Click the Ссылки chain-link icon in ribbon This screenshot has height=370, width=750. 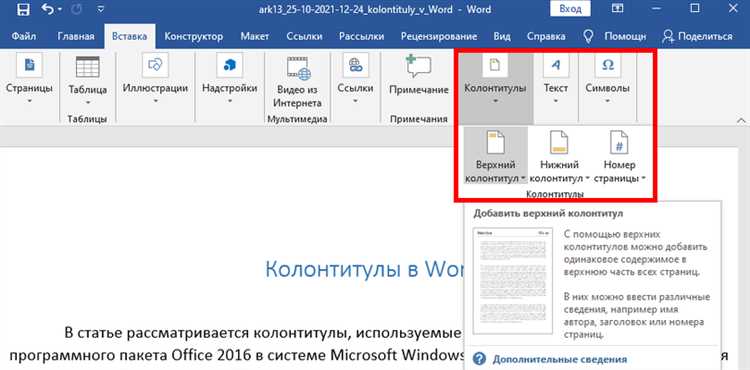pos(355,65)
